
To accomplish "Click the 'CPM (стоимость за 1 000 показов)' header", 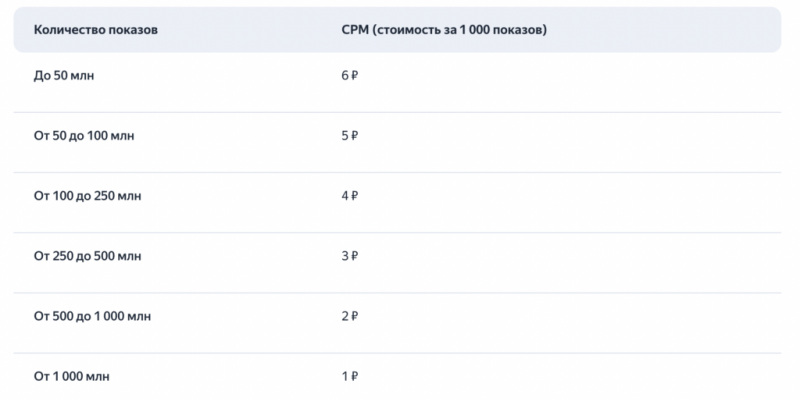I will coord(444,30).
